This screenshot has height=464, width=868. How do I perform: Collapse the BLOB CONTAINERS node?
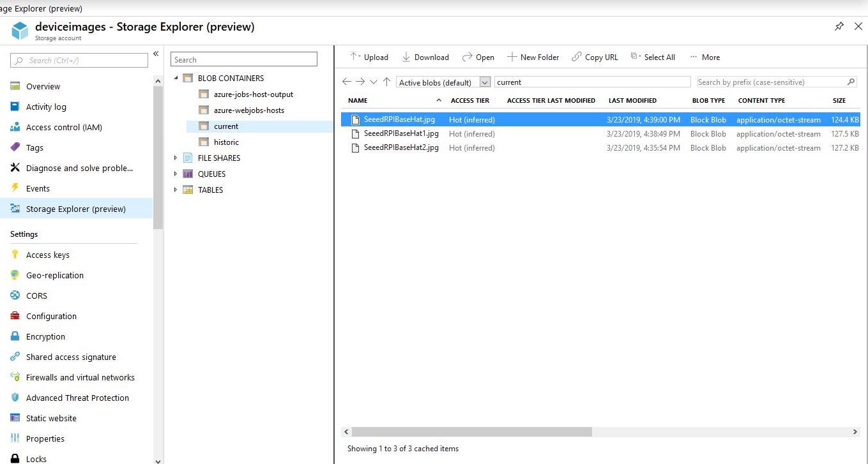pyautogui.click(x=176, y=78)
